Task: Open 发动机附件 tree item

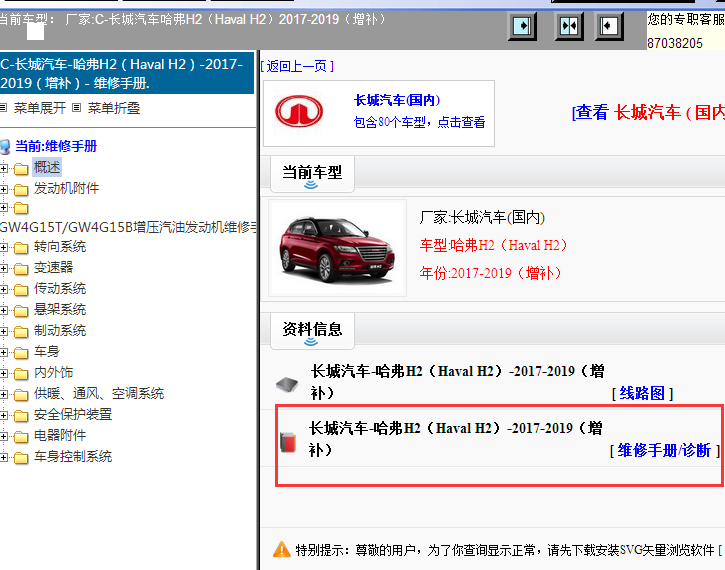Action: [66, 188]
